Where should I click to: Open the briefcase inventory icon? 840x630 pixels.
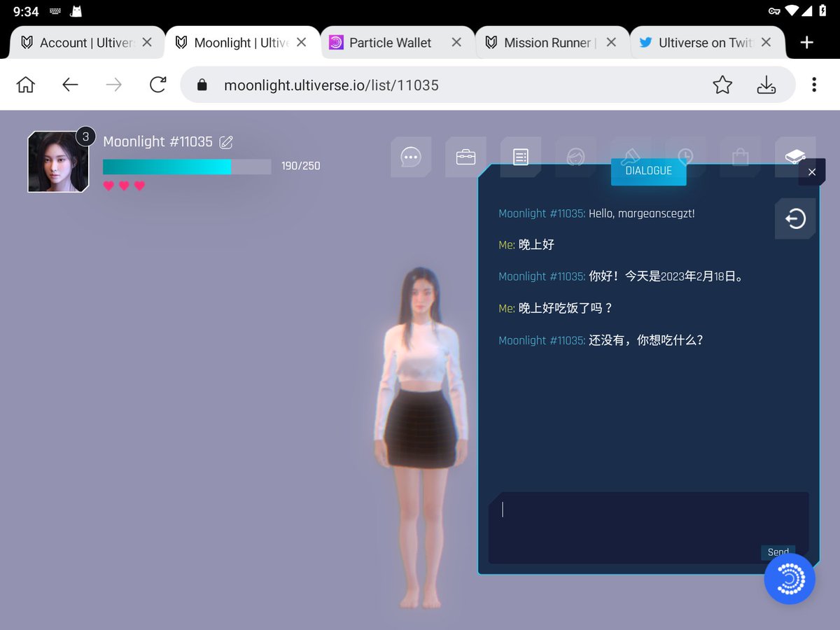[465, 157]
